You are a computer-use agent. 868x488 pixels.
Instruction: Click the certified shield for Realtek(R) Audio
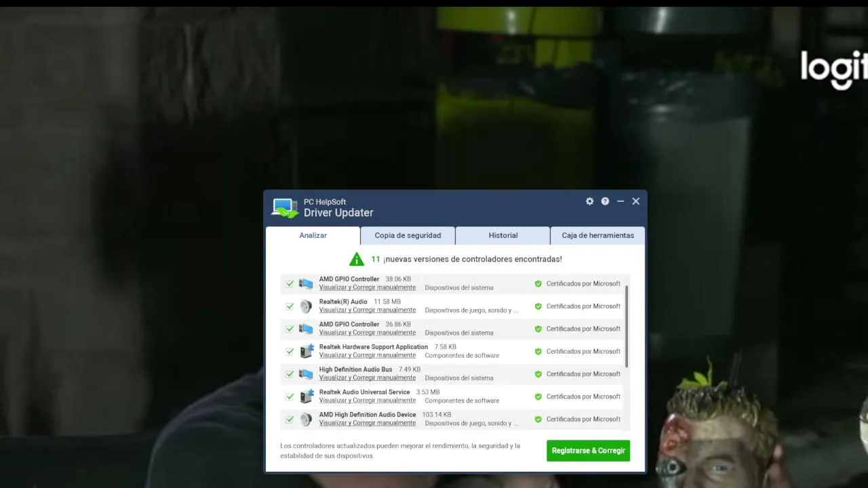pos(538,306)
